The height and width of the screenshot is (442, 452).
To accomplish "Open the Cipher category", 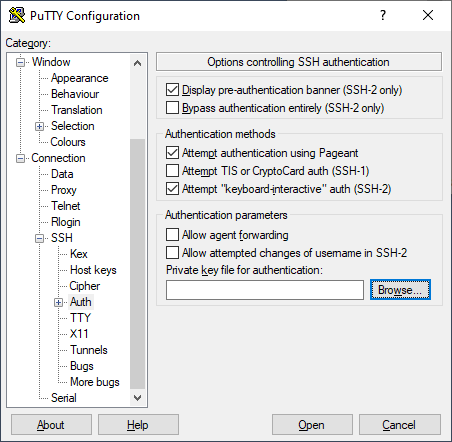I will pos(85,286).
